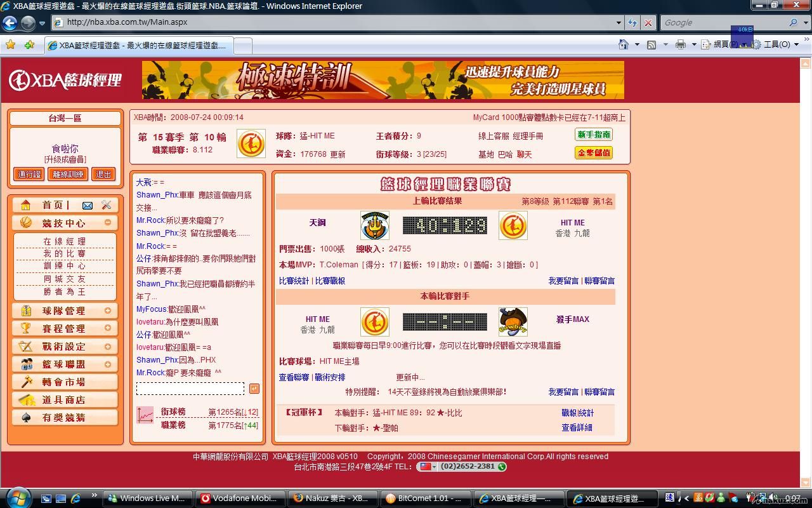The height and width of the screenshot is (508, 812).
Task: Collapse the 競技中心 menu section
Action: 108,222
